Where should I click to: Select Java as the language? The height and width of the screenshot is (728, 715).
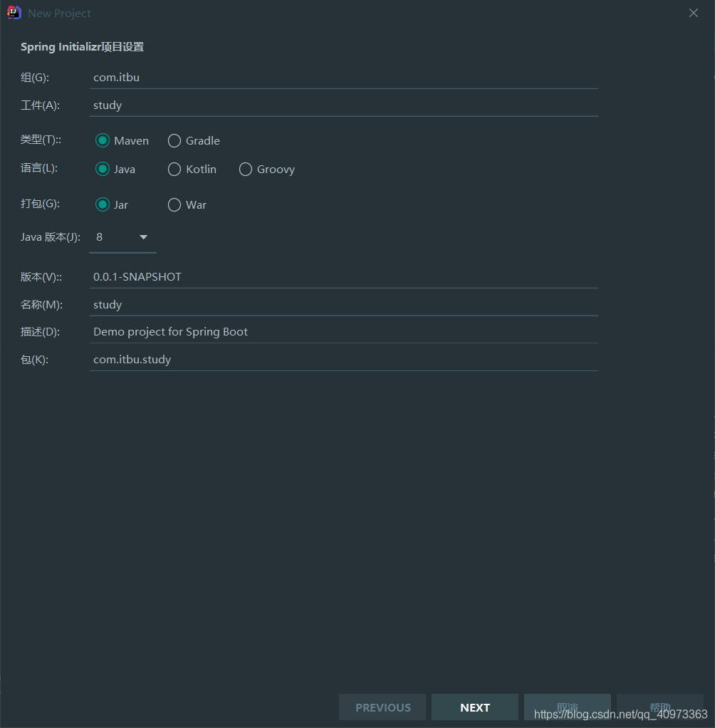(103, 169)
